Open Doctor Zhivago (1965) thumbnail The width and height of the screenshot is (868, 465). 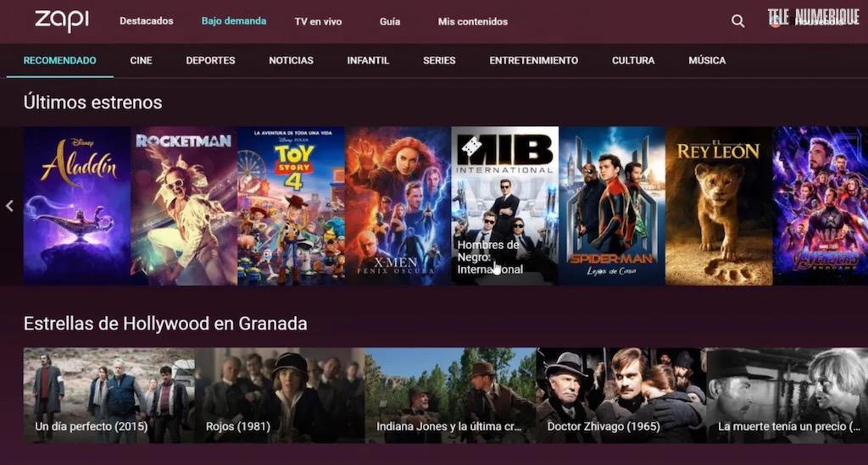click(x=621, y=395)
